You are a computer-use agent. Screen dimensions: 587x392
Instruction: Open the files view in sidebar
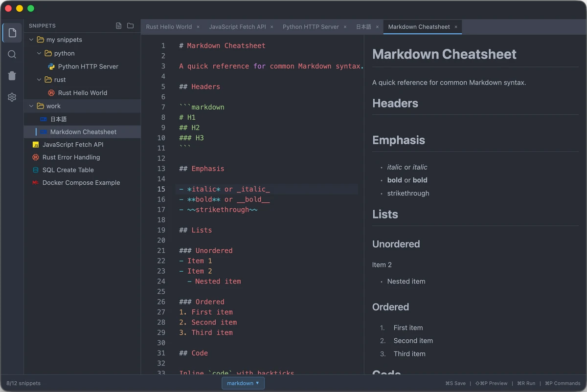(12, 33)
